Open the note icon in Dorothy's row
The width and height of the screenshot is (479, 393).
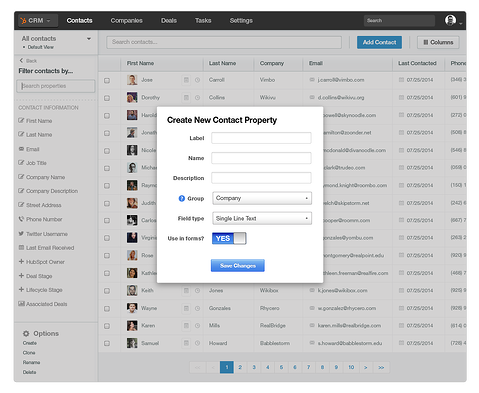tap(186, 98)
